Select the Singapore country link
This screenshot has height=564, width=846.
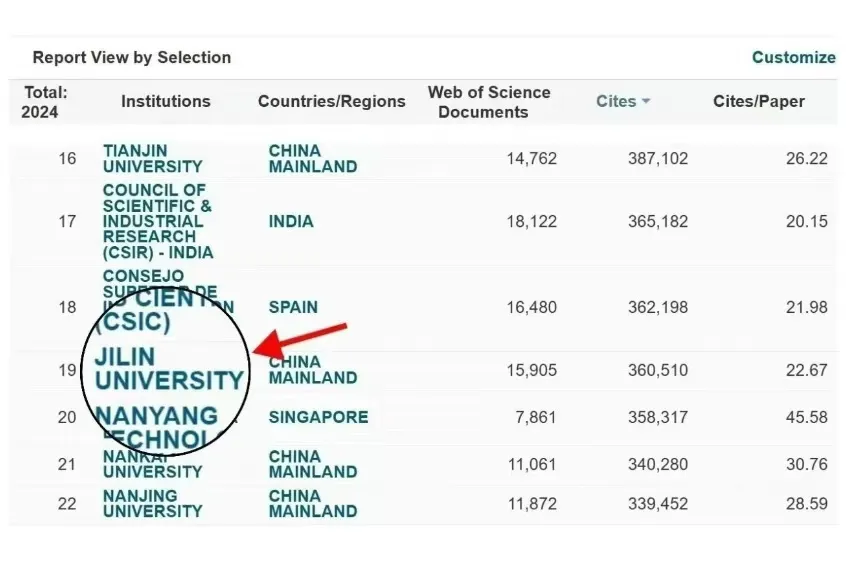pyautogui.click(x=318, y=417)
